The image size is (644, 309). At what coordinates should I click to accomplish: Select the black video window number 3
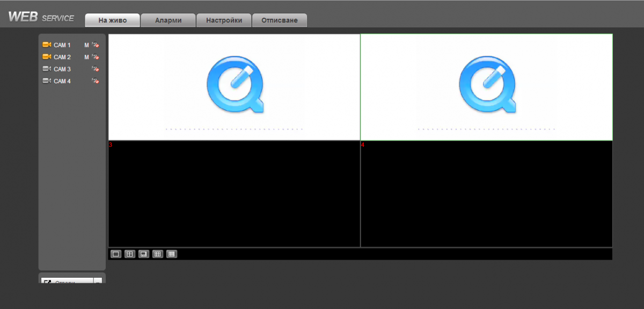(x=234, y=194)
